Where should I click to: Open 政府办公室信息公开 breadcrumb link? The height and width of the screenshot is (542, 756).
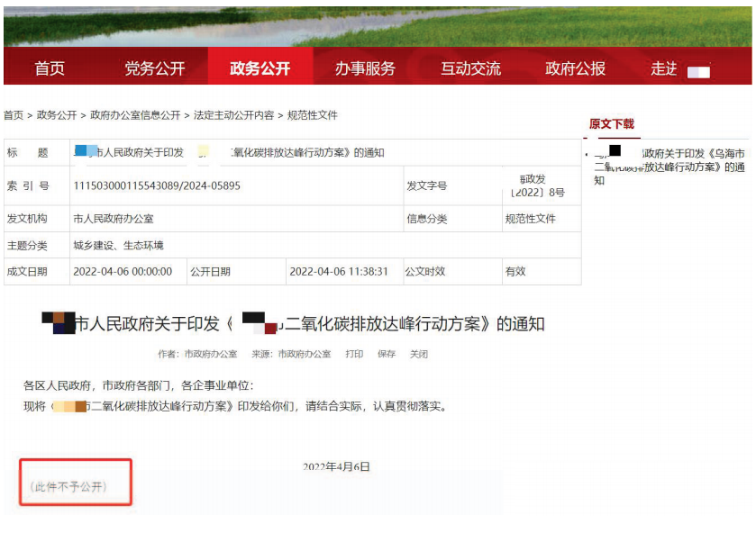click(135, 116)
